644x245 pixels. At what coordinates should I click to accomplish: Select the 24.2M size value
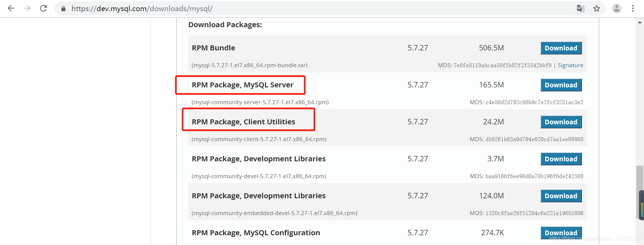click(x=493, y=122)
